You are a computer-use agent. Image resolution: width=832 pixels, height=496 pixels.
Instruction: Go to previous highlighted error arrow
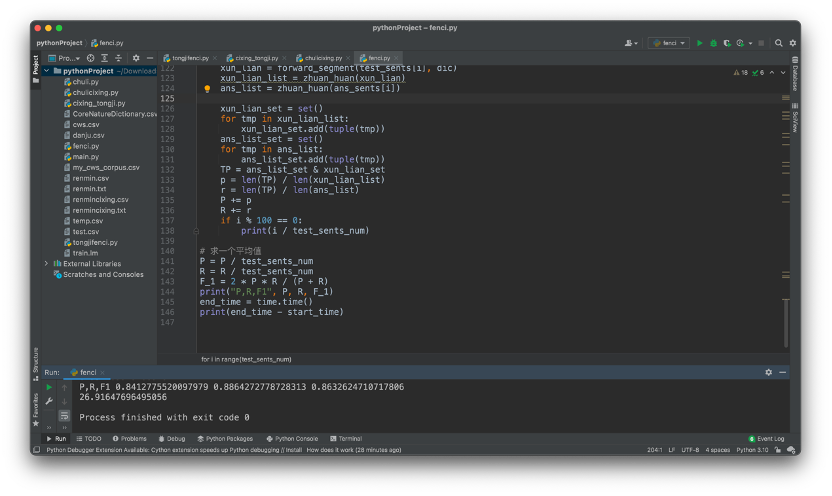point(772,73)
